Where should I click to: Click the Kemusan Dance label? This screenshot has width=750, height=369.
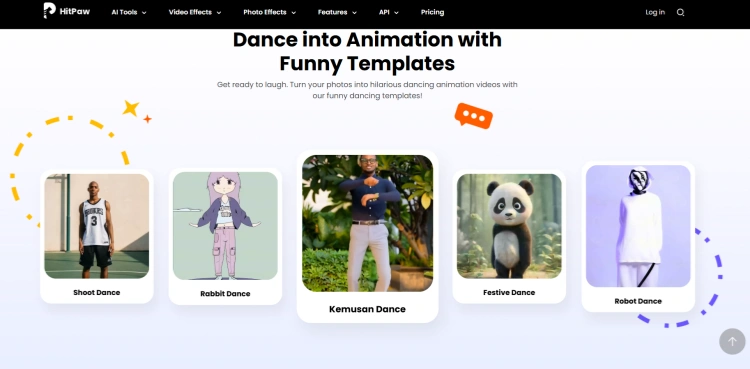[367, 309]
